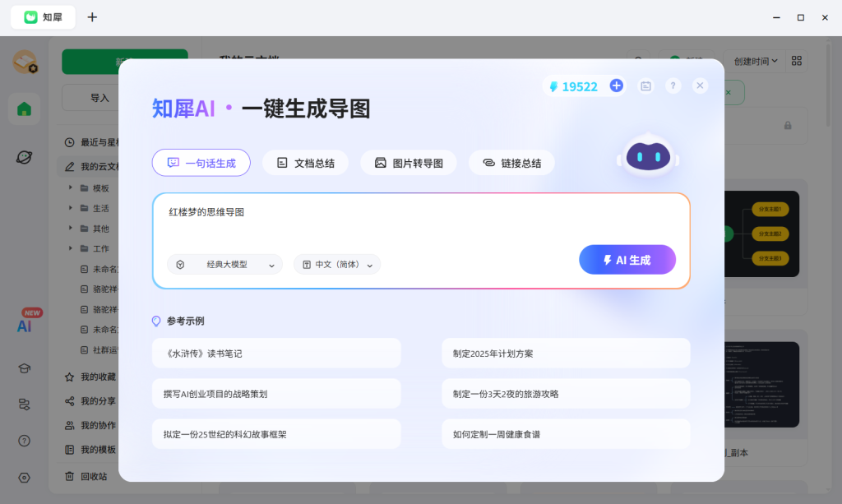
Task: Open 社群运 document in file tree
Action: [x=99, y=350]
